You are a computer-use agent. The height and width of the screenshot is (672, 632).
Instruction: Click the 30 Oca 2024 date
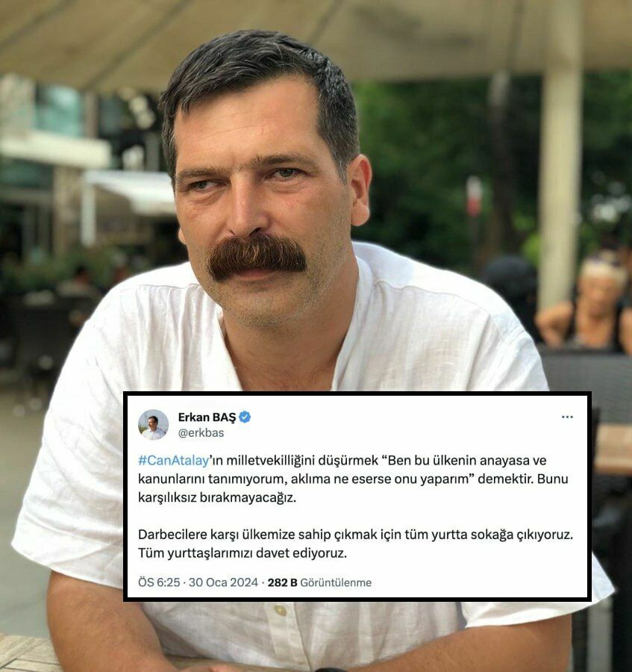coord(223,582)
